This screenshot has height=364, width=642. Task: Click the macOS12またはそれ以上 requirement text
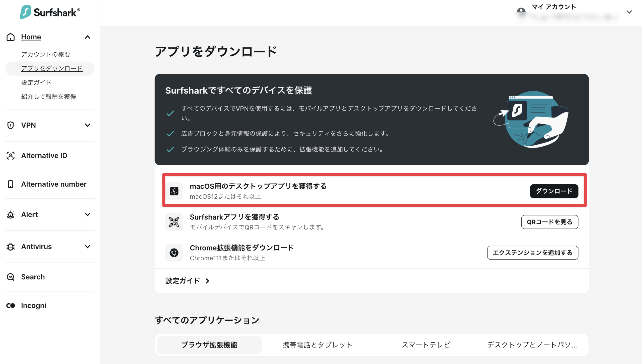pyautogui.click(x=225, y=197)
